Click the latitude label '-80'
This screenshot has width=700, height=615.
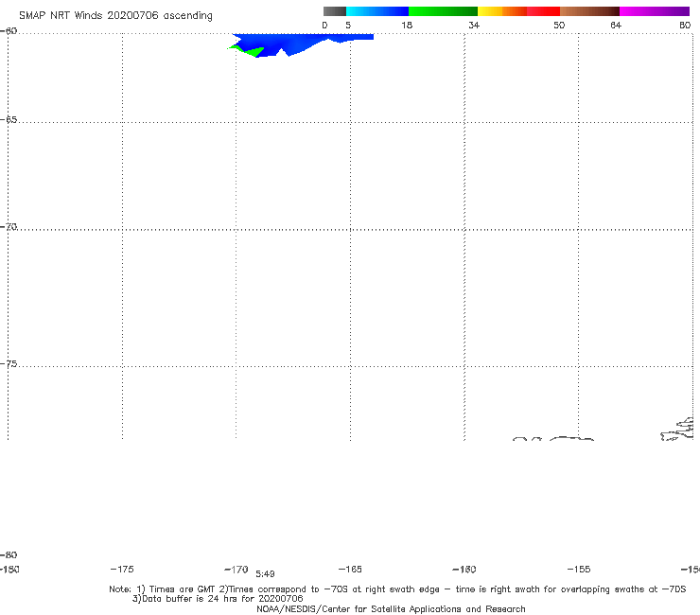point(9,554)
